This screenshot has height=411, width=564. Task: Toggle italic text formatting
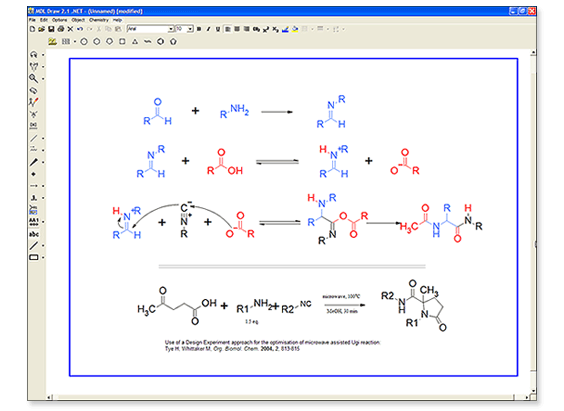click(x=208, y=29)
